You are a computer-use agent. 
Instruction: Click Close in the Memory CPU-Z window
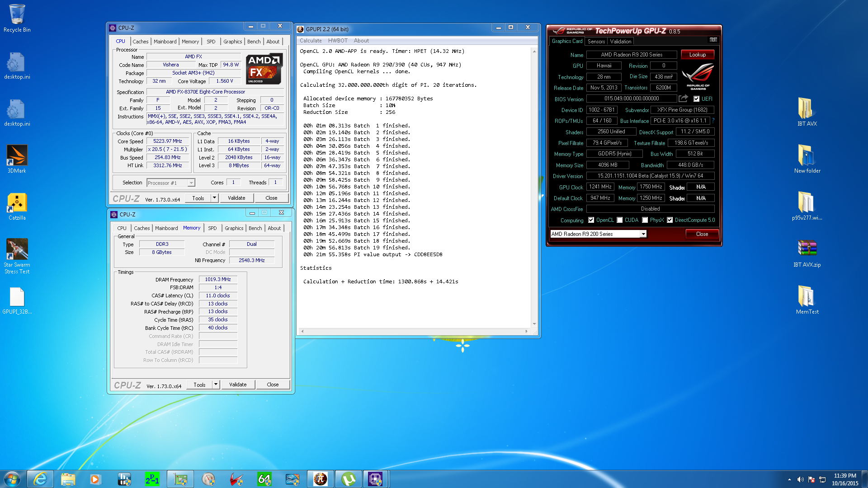[x=273, y=385]
